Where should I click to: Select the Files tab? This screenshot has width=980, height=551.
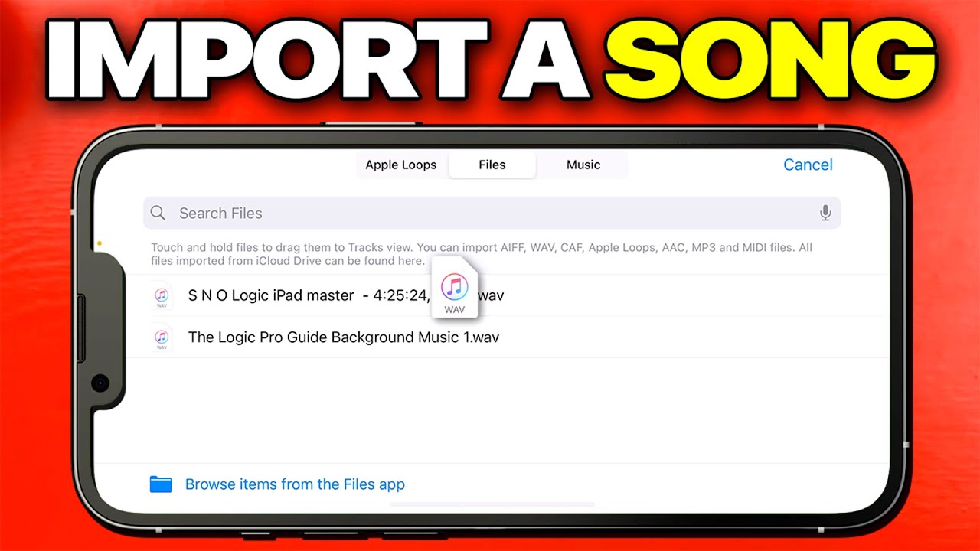point(492,165)
